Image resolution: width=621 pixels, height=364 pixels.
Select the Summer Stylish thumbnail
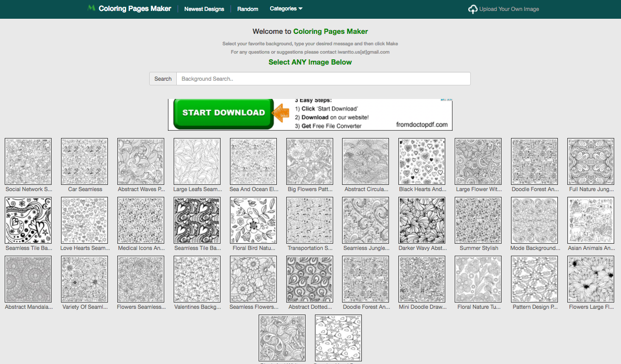point(478,220)
